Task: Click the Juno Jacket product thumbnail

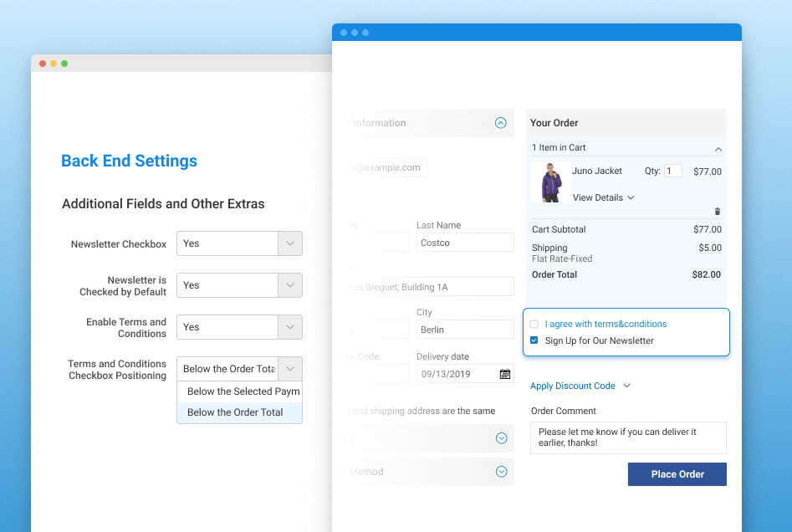Action: 550,182
